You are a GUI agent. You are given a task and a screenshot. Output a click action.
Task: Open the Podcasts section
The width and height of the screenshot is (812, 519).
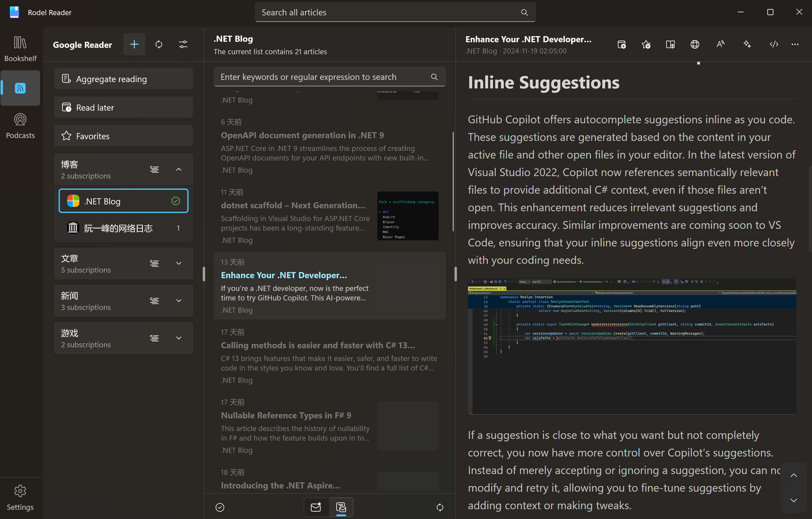coord(20,126)
